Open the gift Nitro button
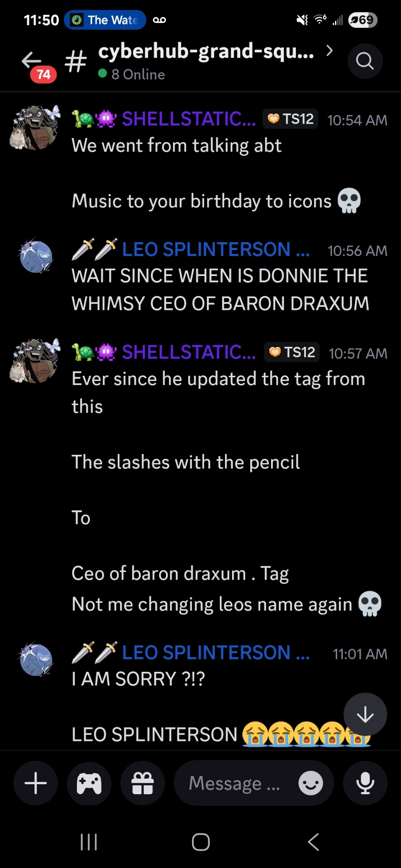The height and width of the screenshot is (868, 401). [x=143, y=783]
